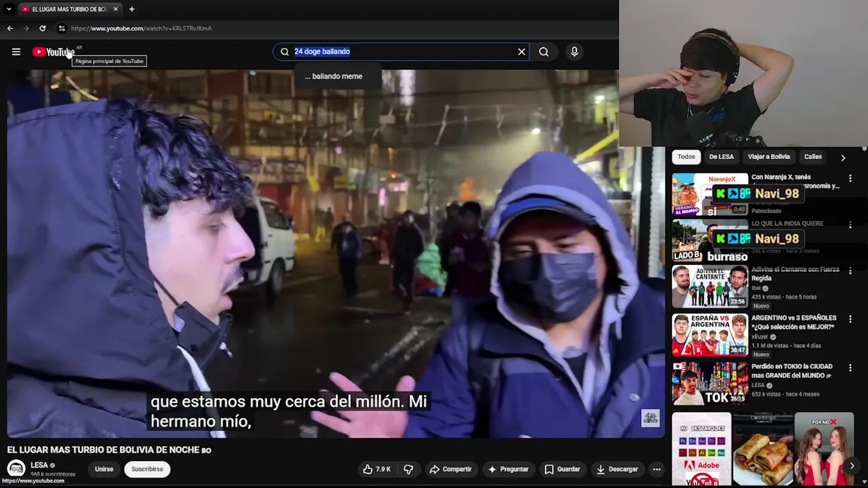Go forward in the browser
The height and width of the screenshot is (488, 868).
tap(26, 28)
